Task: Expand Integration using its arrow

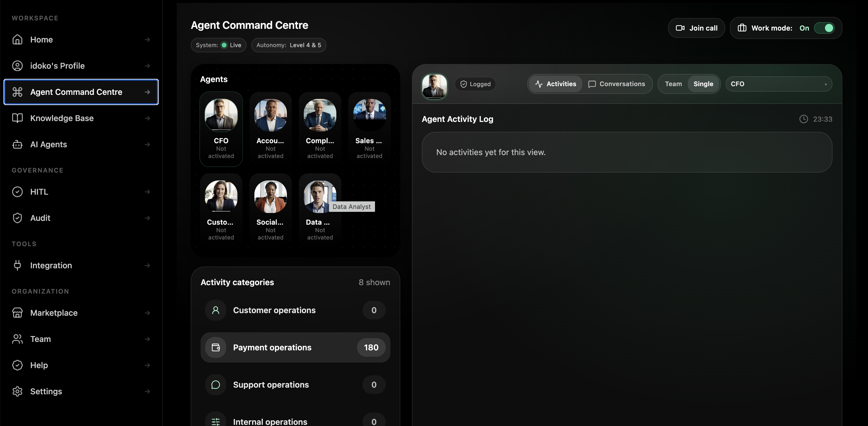Action: pyautogui.click(x=147, y=265)
